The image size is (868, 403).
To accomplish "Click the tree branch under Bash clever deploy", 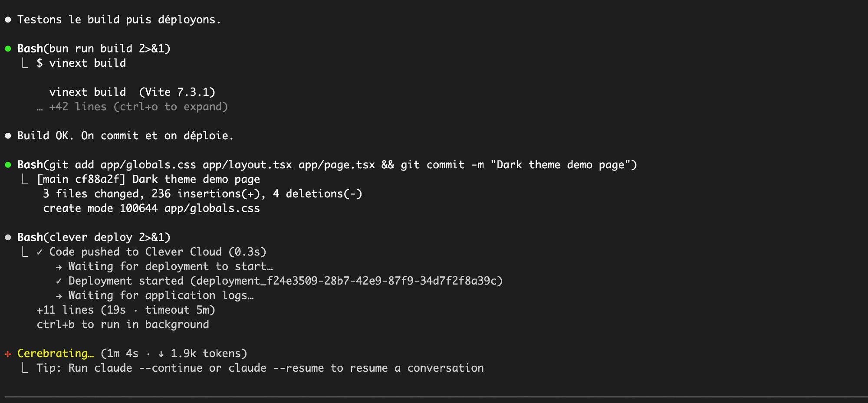I will coord(25,252).
